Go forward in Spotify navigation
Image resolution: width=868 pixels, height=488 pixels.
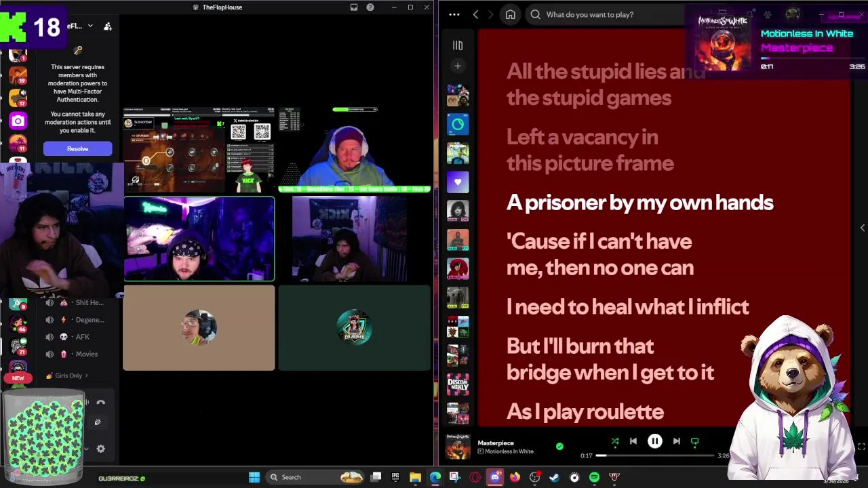coord(490,14)
